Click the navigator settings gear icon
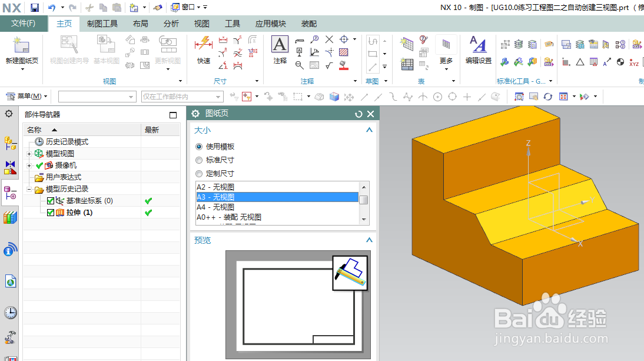The height and width of the screenshot is (361, 644). (9, 114)
